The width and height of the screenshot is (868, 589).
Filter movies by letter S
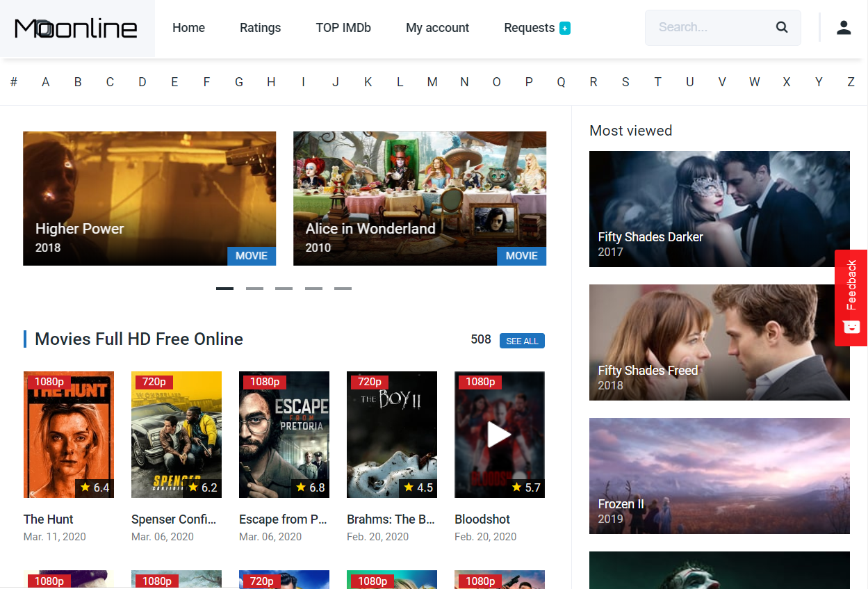point(625,82)
